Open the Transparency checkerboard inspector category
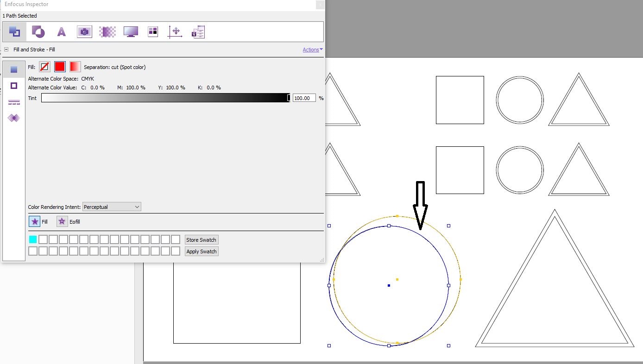 click(x=107, y=31)
